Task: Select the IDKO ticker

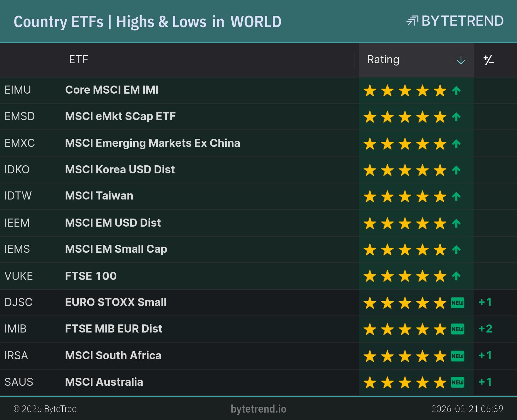Action: click(x=17, y=169)
